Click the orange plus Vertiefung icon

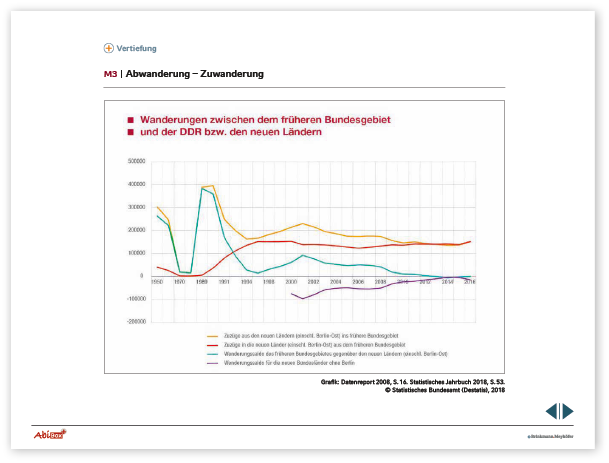[x=108, y=48]
